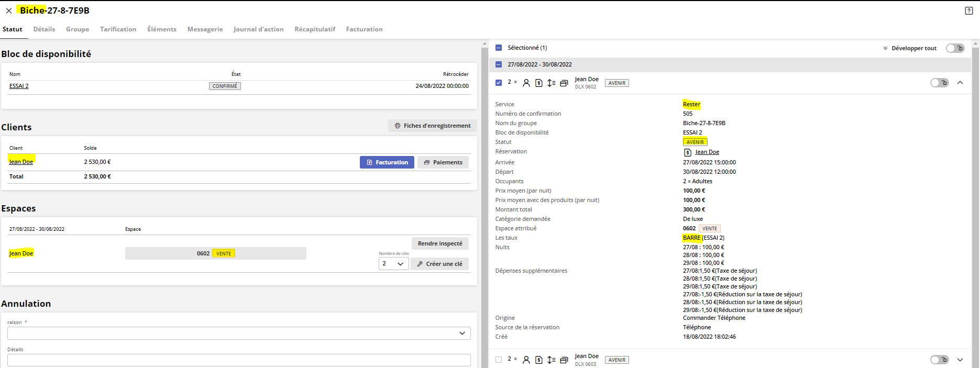The image size is (980, 368).
Task: Toggle the Développer tout switch
Action: pyautogui.click(x=955, y=48)
